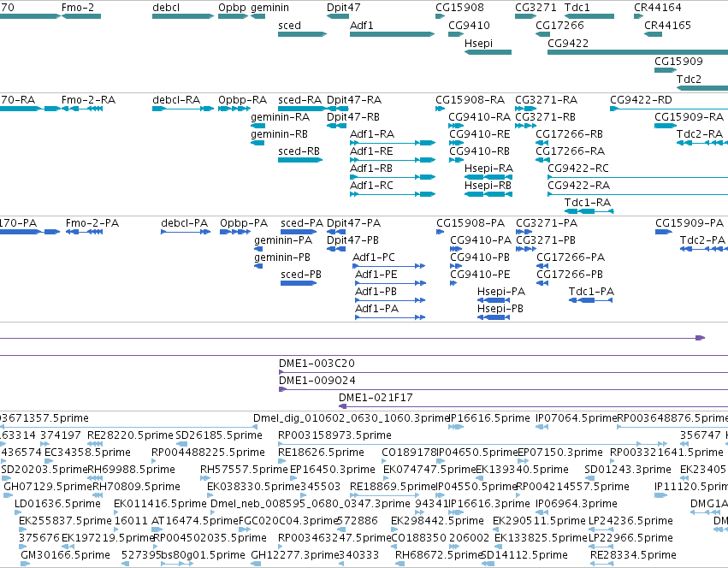Viewport: 728px width, 568px height.
Task: Click transcript Adf1-RC
Action: (x=393, y=194)
